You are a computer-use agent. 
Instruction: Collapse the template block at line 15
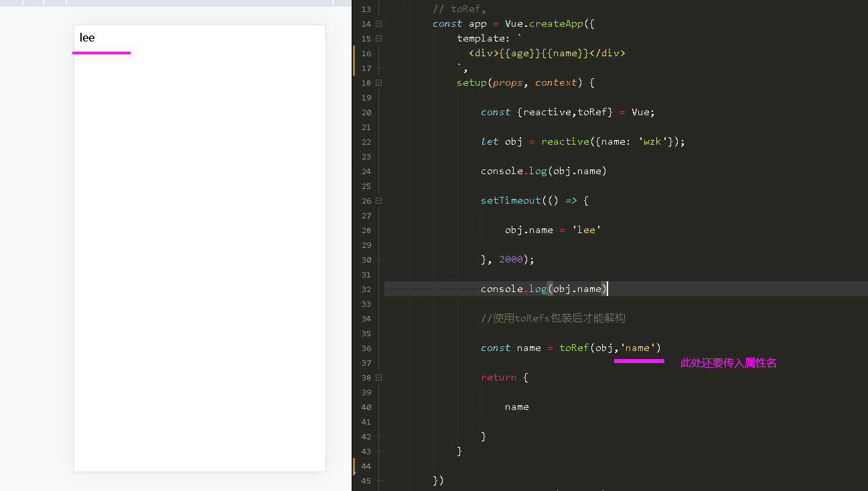pos(379,39)
